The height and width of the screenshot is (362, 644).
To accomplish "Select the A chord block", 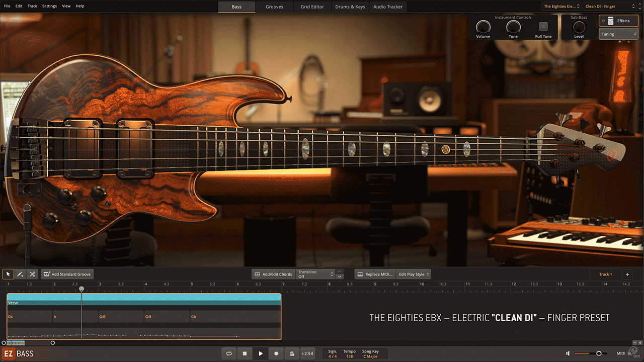I will (x=75, y=317).
